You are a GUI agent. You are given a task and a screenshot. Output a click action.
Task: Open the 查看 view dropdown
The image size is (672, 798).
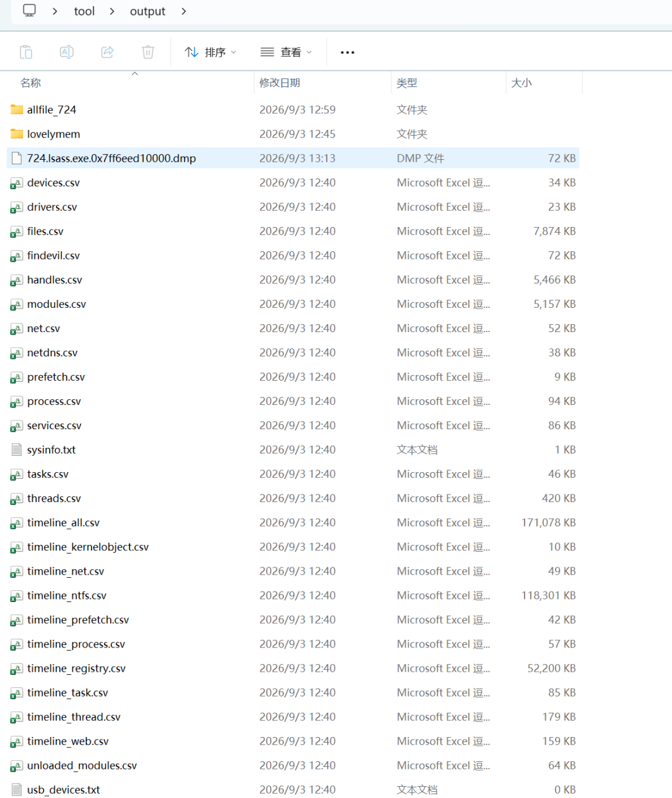pos(286,52)
